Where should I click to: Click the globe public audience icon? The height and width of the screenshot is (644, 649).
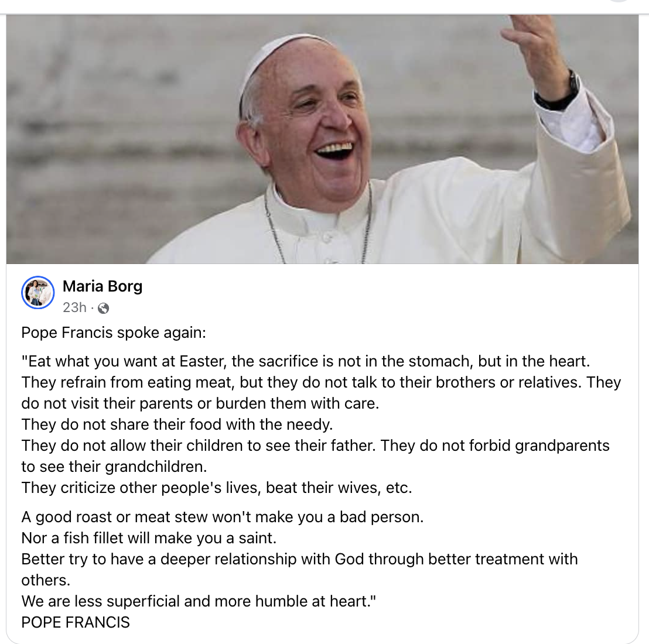[103, 308]
